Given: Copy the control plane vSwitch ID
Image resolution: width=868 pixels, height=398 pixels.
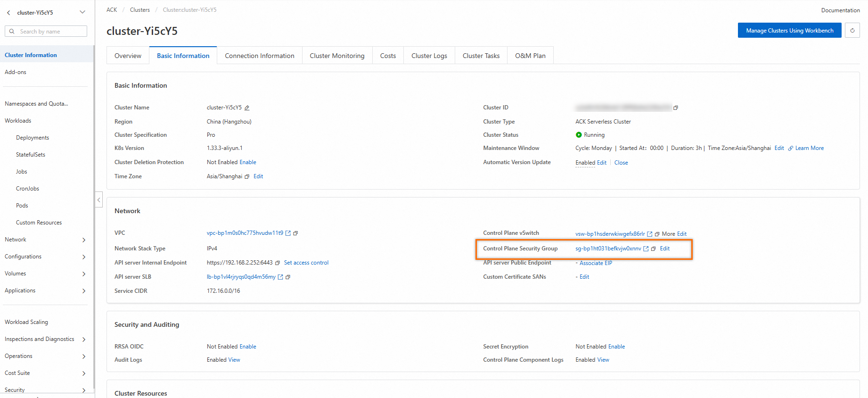Looking at the screenshot, I should (657, 234).
